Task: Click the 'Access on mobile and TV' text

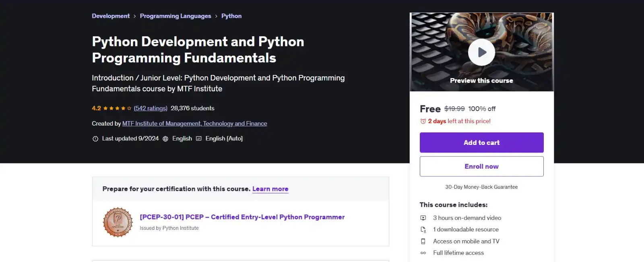Action: coord(466,241)
